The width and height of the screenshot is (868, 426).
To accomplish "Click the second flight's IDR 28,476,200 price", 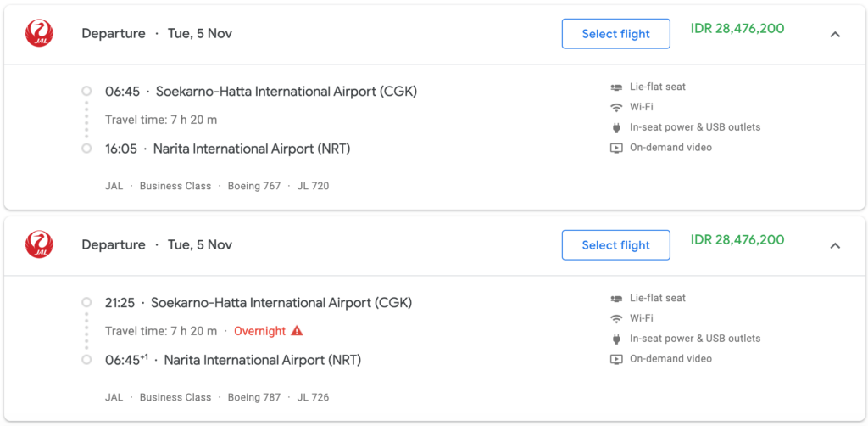I will [x=737, y=239].
